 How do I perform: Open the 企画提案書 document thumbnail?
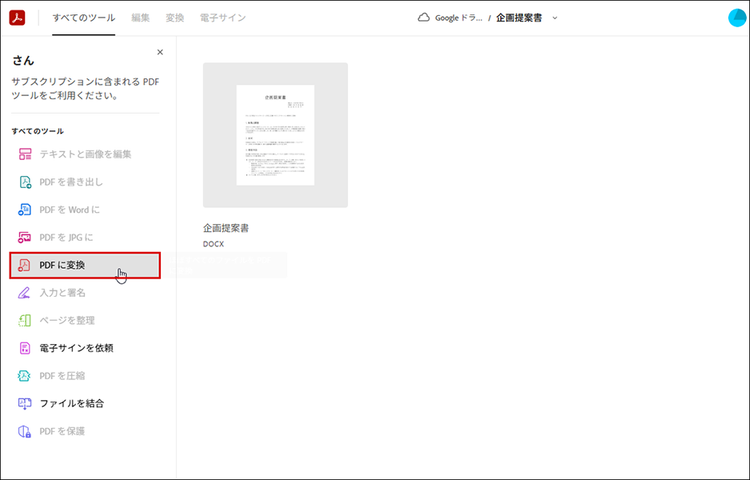click(275, 135)
